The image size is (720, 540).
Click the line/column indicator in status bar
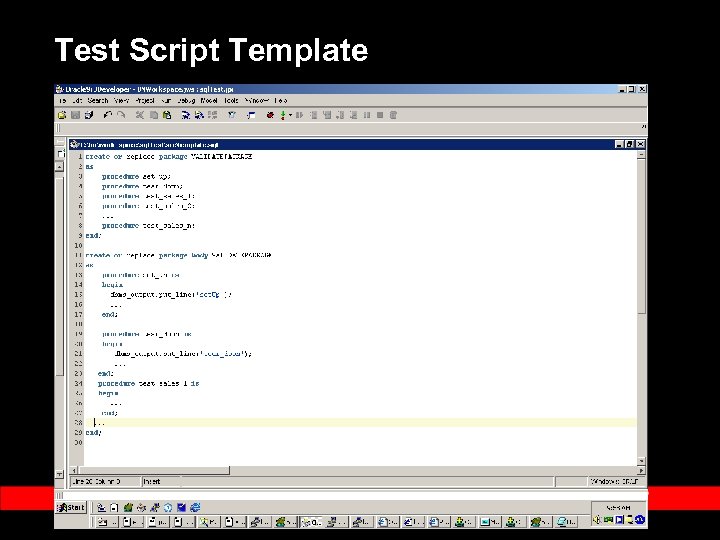(x=105, y=481)
